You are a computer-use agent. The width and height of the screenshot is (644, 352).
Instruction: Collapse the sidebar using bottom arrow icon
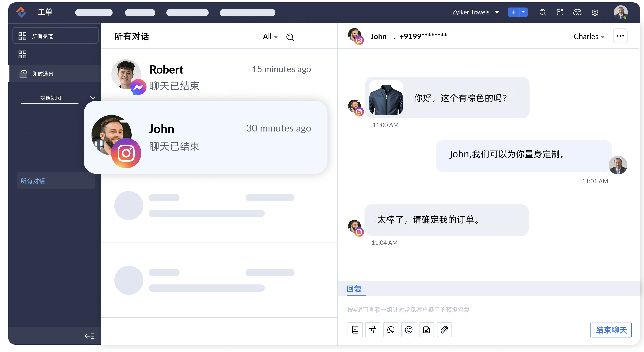click(x=89, y=336)
